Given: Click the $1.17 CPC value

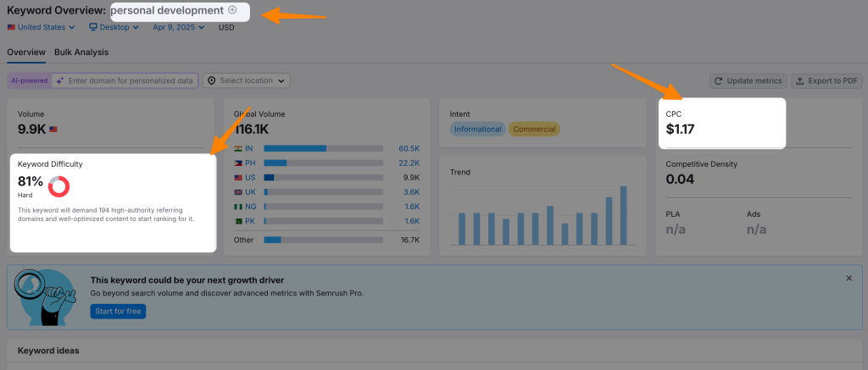Looking at the screenshot, I should pos(681,130).
